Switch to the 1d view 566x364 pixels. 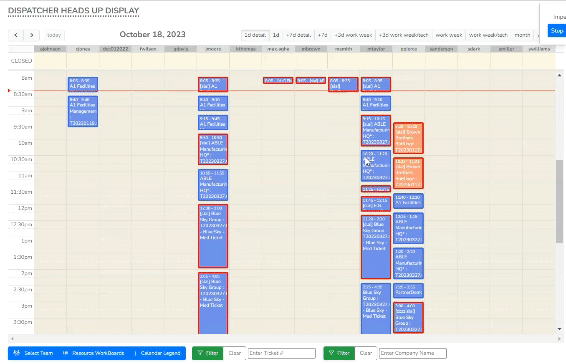[276, 35]
